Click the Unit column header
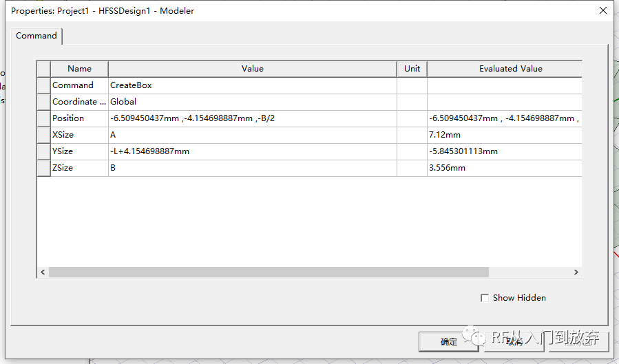Image resolution: width=619 pixels, height=364 pixels. click(x=412, y=69)
